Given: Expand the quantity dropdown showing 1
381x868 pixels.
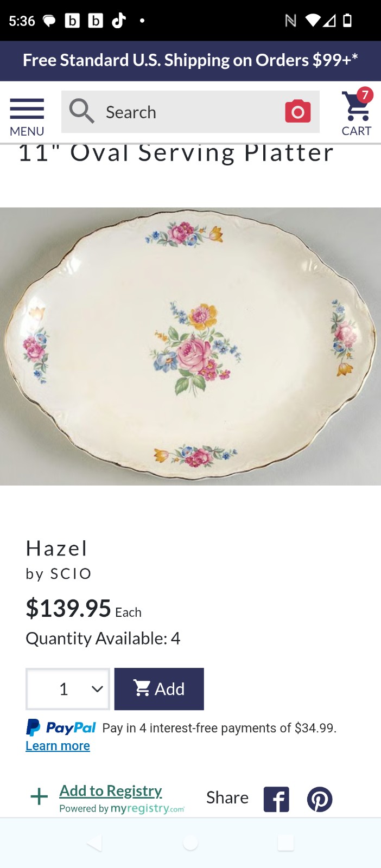Looking at the screenshot, I should (68, 689).
